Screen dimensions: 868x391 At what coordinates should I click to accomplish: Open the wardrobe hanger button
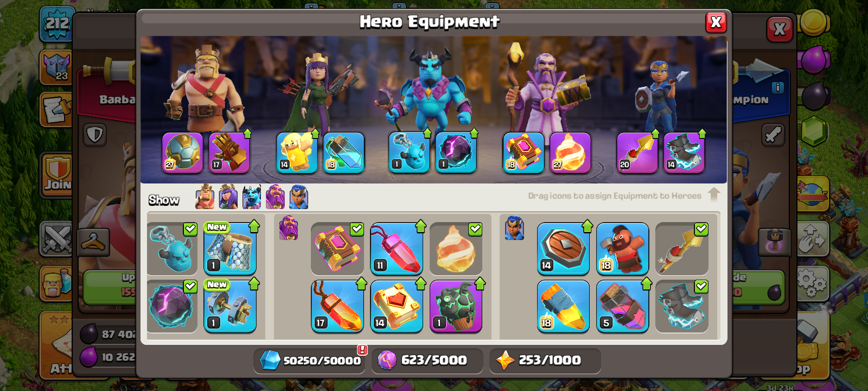click(93, 242)
